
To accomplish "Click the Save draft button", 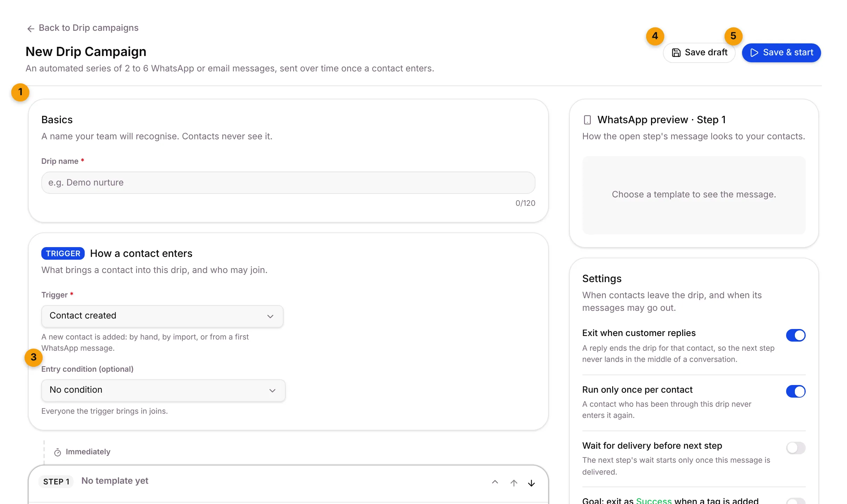I will tap(699, 52).
